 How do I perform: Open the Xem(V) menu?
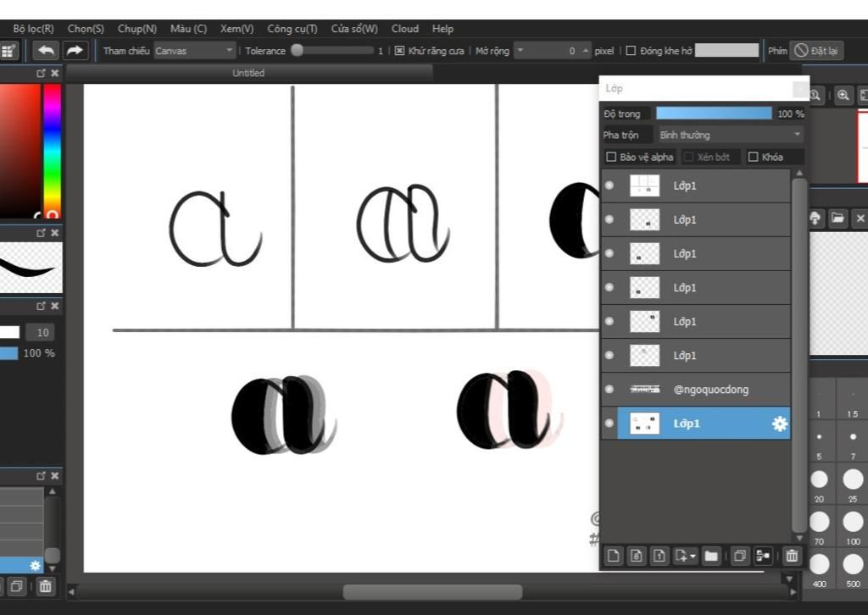pyautogui.click(x=237, y=29)
